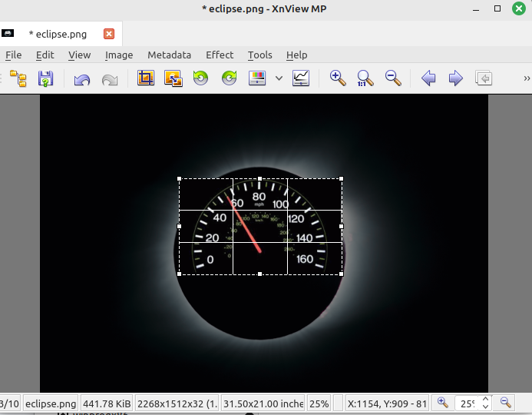Rotate image counter-clockwise with green arrow icon
The image size is (532, 415).
(201, 78)
